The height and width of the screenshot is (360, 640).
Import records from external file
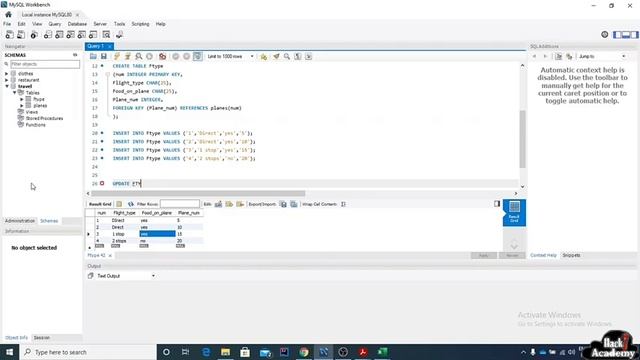pos(294,204)
